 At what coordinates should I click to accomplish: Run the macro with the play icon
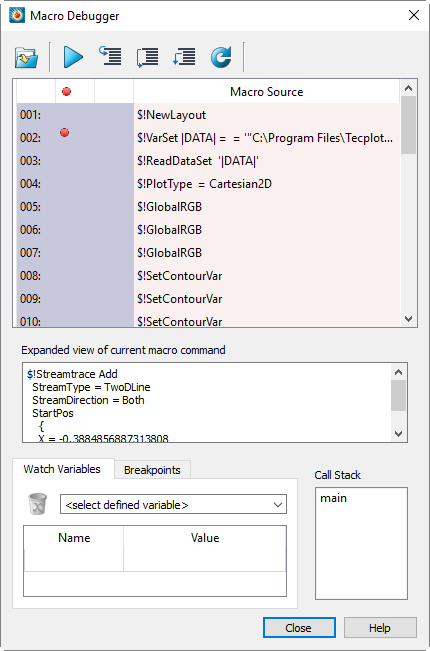pyautogui.click(x=73, y=57)
